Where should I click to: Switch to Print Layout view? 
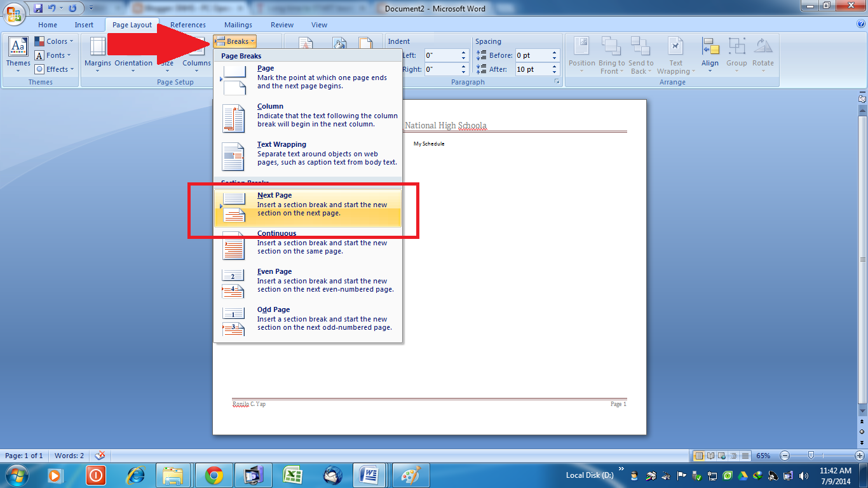coord(700,456)
